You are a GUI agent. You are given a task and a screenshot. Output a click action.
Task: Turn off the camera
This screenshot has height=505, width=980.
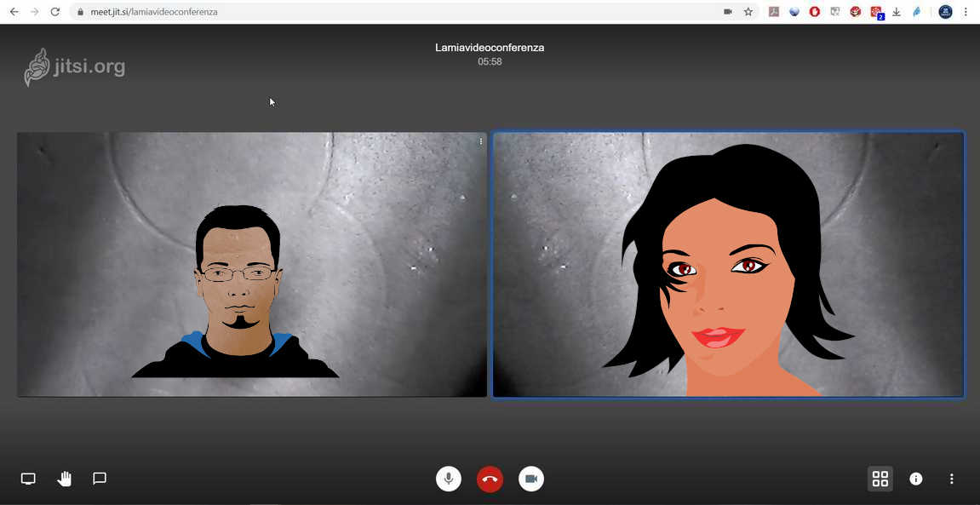531,479
